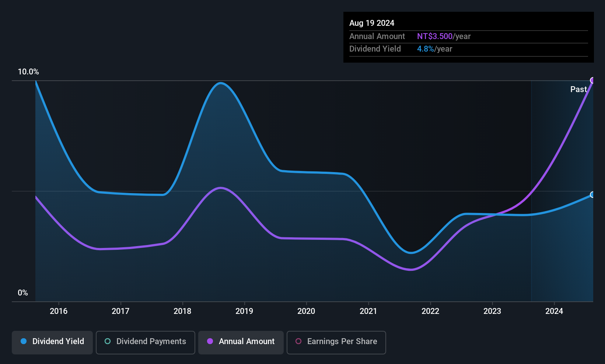
Task: Click the Dividend Yield tooltip row label
Action: [x=375, y=49]
